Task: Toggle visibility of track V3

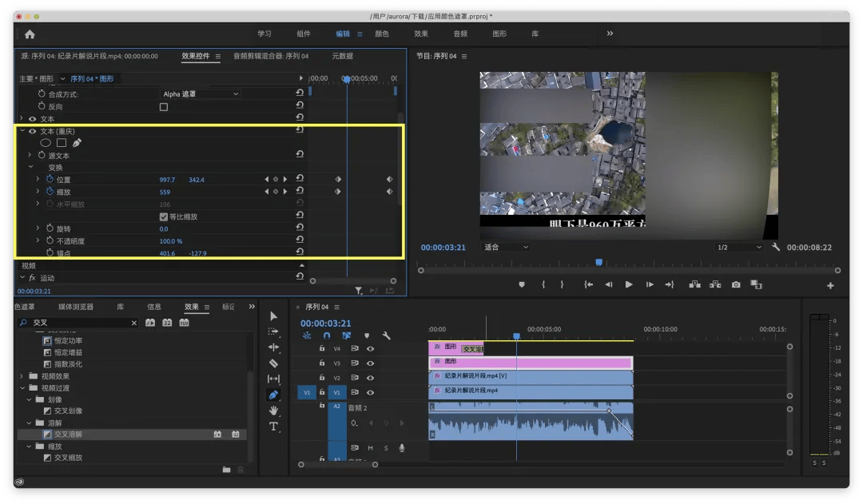Action: pos(371,363)
